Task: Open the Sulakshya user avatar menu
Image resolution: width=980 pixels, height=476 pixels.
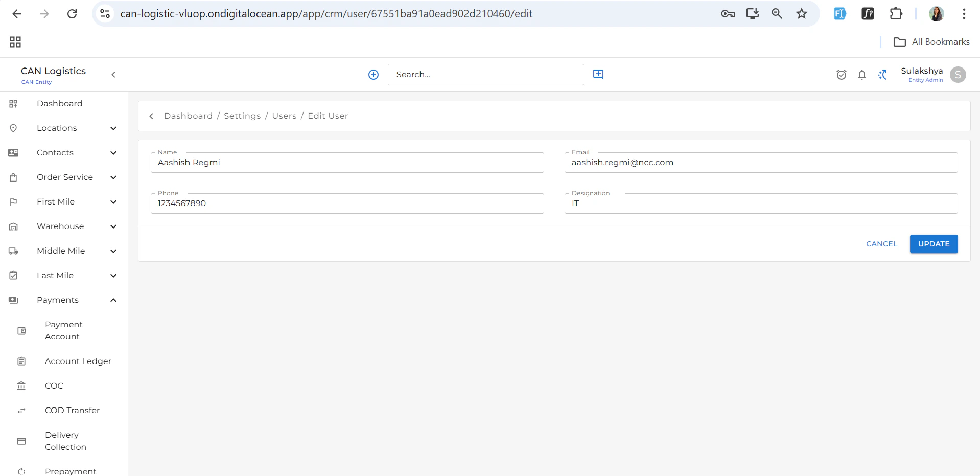Action: pyautogui.click(x=958, y=75)
